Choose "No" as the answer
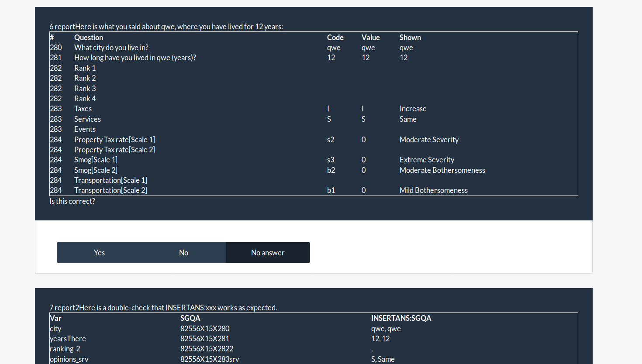The image size is (642, 364). click(x=183, y=253)
